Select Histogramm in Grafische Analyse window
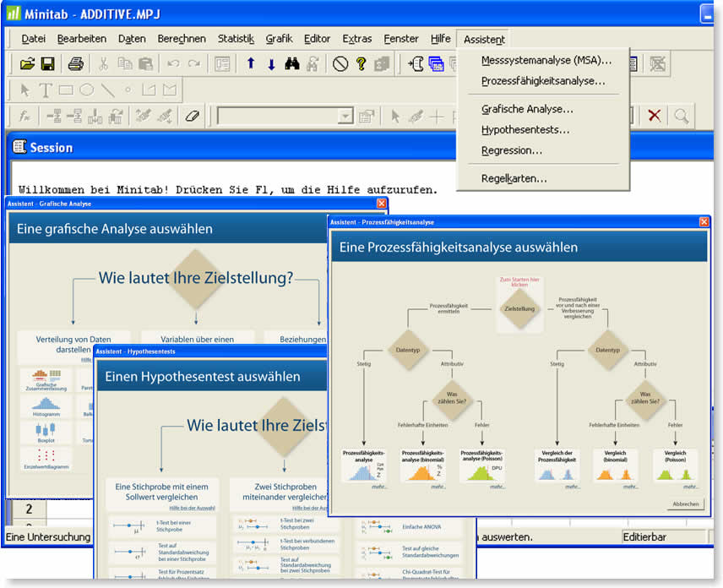Viewport: 723px width, 588px height. (x=46, y=406)
